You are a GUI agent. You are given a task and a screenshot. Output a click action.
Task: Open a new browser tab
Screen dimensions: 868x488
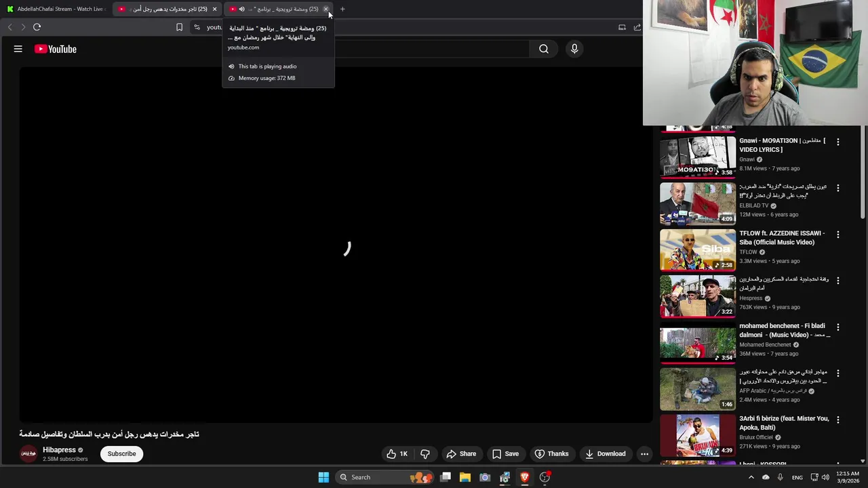[342, 9]
